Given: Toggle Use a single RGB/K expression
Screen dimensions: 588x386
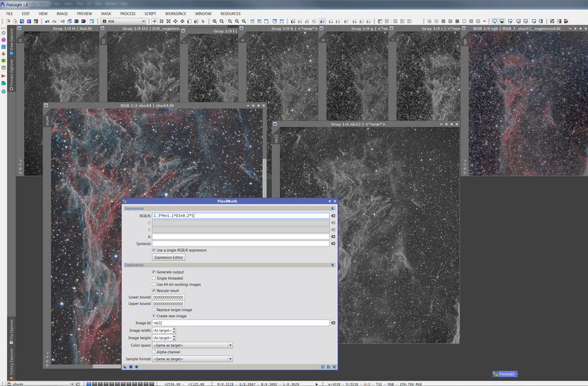Looking at the screenshot, I should coord(154,250).
